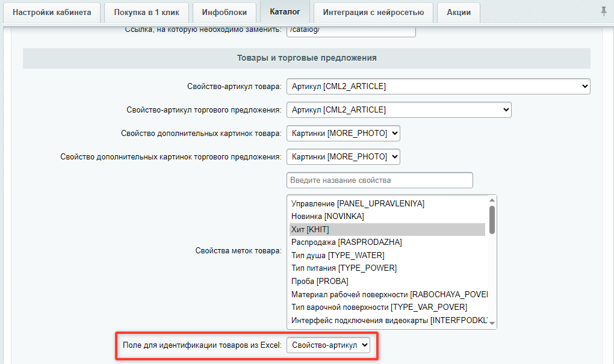Select Хит [KHIT] list option
The height and width of the screenshot is (364, 614).
click(387, 229)
